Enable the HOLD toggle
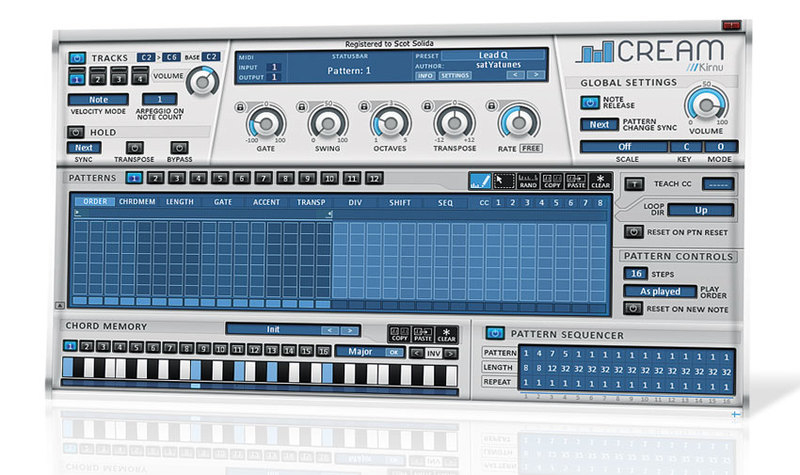The image size is (800, 475). click(x=77, y=131)
